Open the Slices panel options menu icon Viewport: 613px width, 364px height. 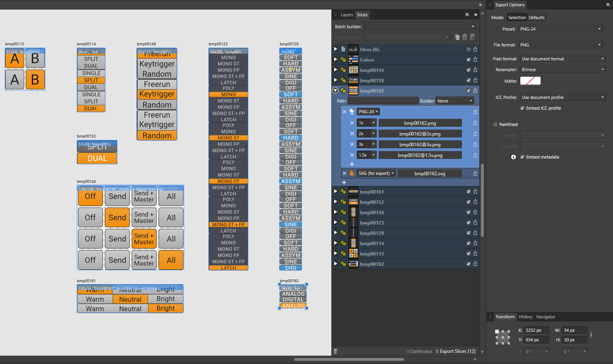[467, 15]
